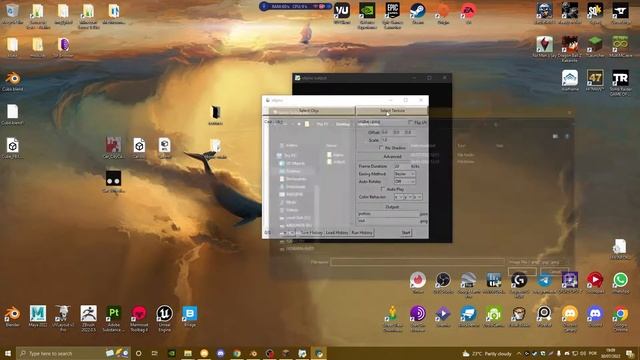Open the WhatsApp desktop icon
The image size is (640, 360).
point(620,282)
